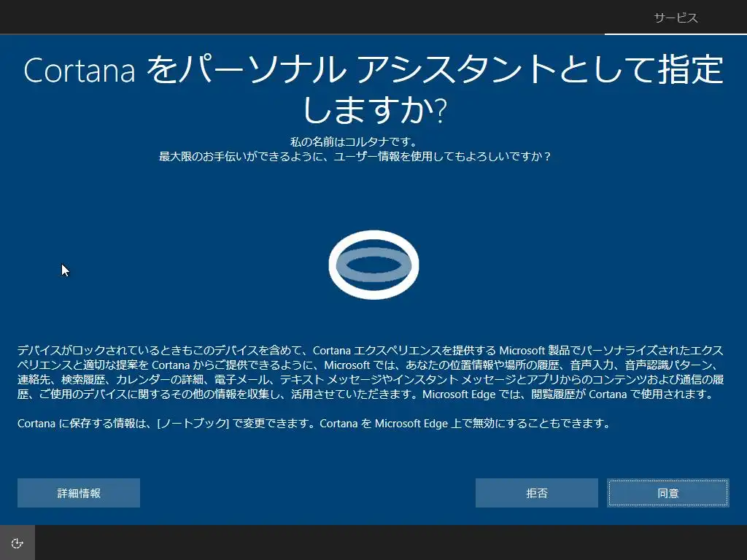747x560 pixels.
Task: Click the Cortana ring icon
Action: coord(374,265)
